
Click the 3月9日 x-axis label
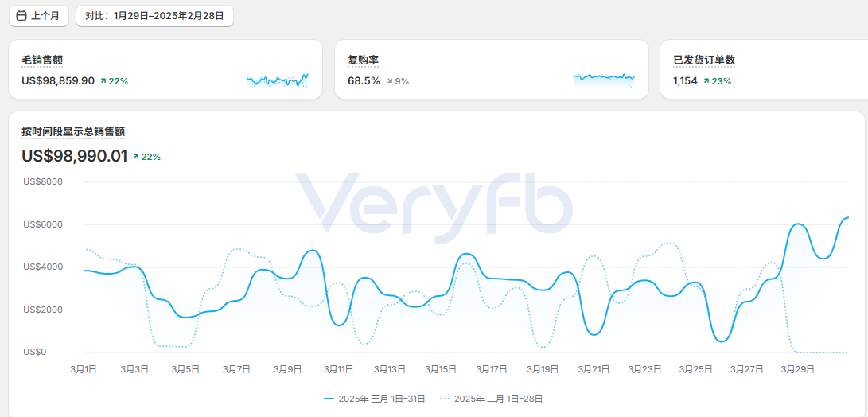click(x=287, y=368)
